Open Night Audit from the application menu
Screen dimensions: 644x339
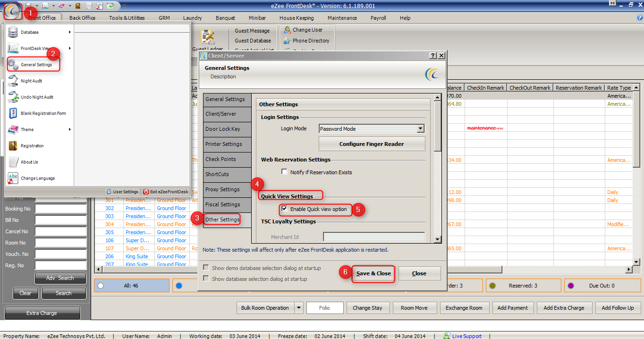pyautogui.click(x=31, y=81)
